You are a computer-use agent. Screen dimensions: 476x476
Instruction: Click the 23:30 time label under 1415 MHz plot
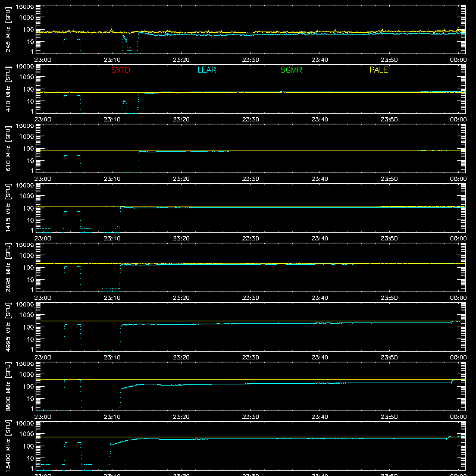[250, 239]
